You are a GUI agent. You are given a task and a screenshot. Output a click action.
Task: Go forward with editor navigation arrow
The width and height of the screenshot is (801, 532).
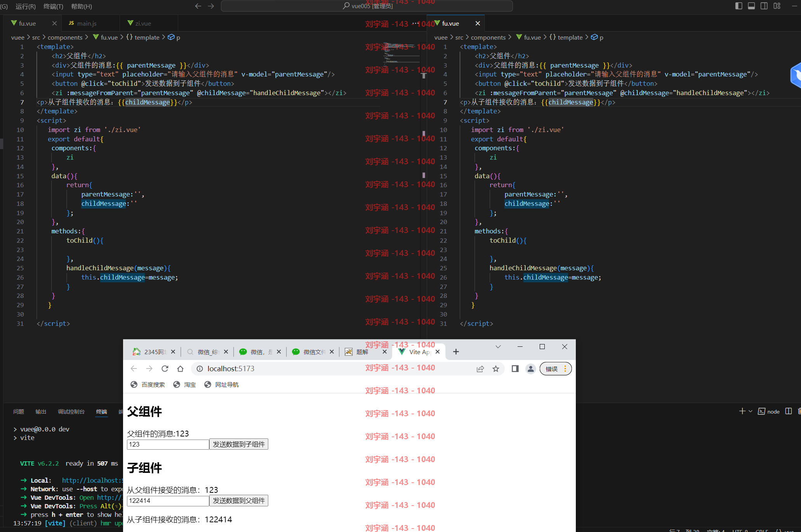211,6
